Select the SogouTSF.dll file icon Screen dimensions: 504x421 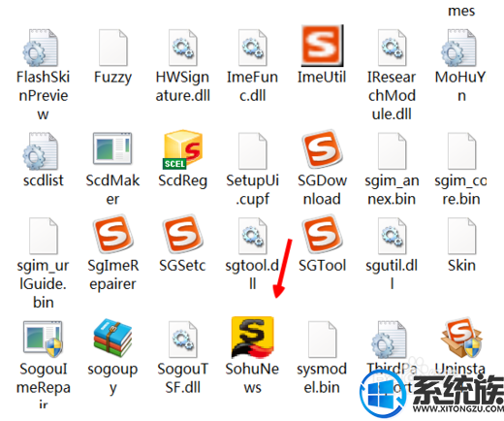(x=183, y=340)
